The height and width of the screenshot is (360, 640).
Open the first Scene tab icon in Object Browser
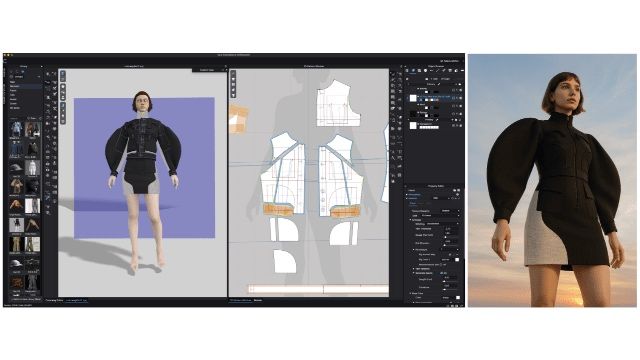[x=407, y=71]
